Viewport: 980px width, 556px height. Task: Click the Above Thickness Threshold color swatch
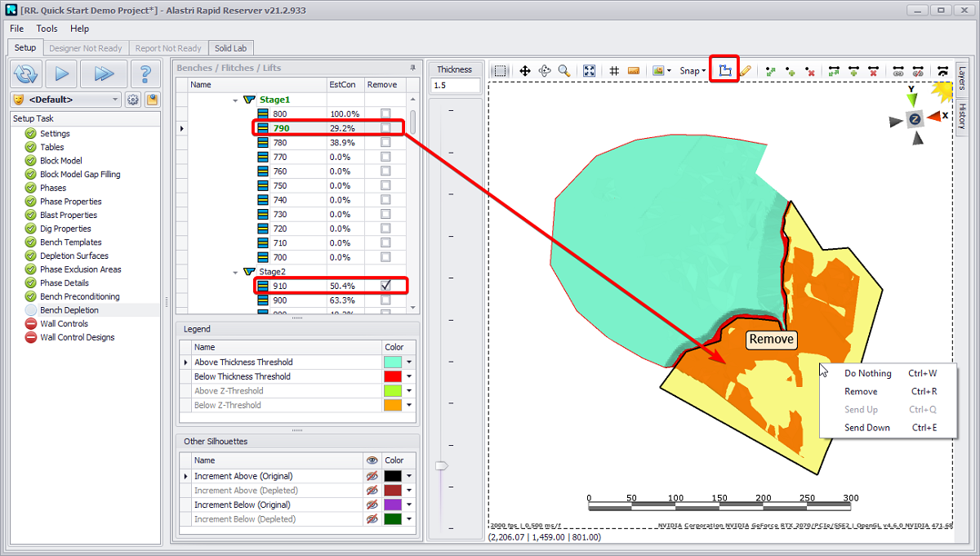pyautogui.click(x=393, y=363)
